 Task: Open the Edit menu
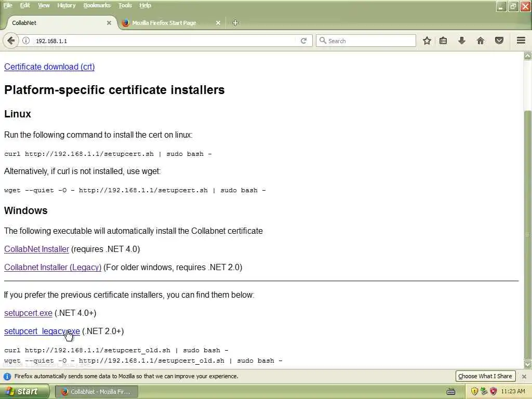pos(25,5)
